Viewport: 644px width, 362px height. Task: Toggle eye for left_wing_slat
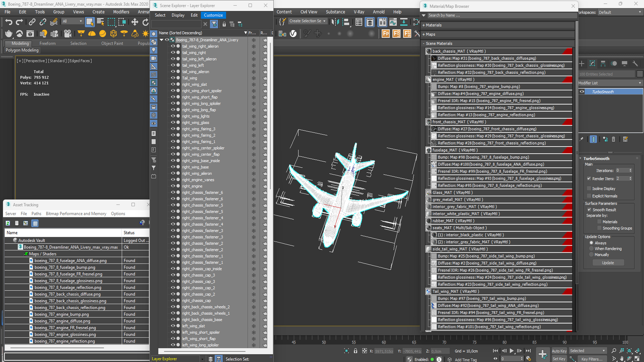pos(173,326)
